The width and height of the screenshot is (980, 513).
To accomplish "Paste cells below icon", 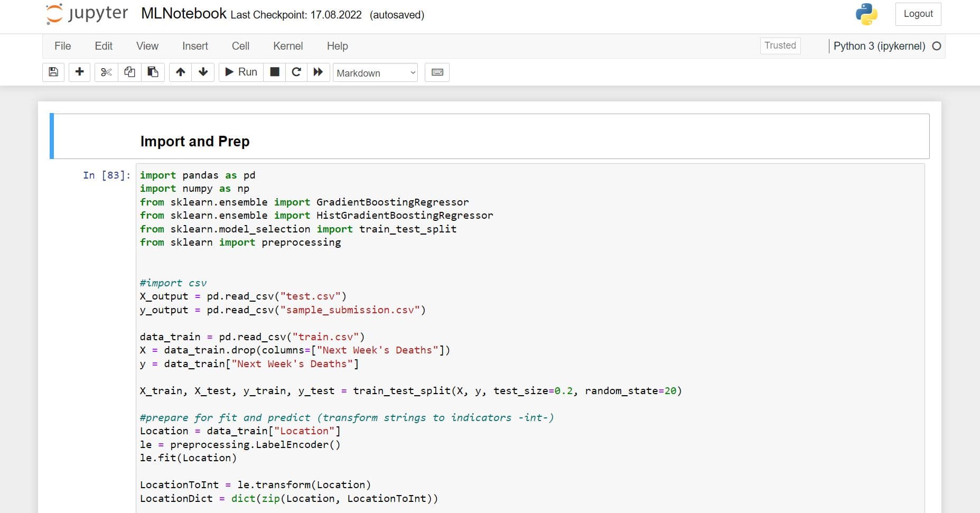I will pos(153,72).
